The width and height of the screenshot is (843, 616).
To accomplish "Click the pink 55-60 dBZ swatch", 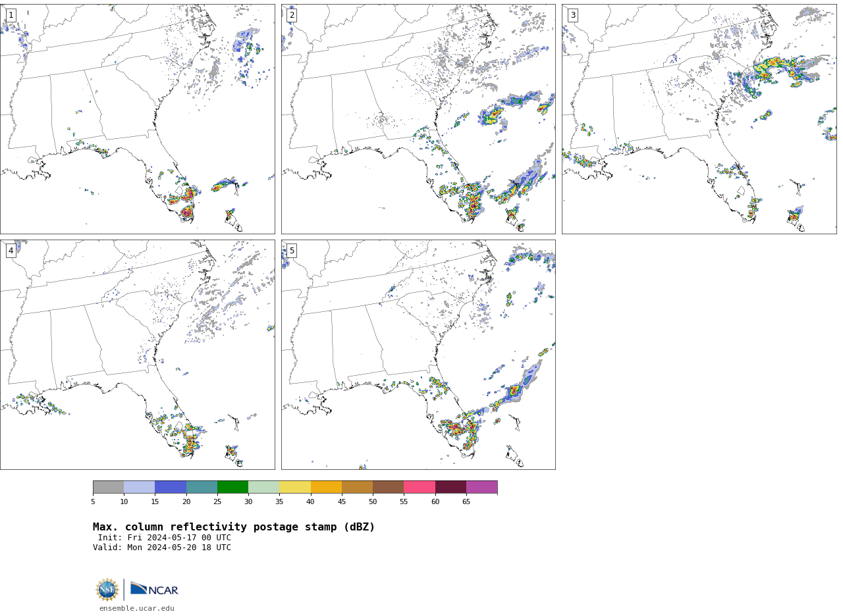I will click(x=420, y=487).
